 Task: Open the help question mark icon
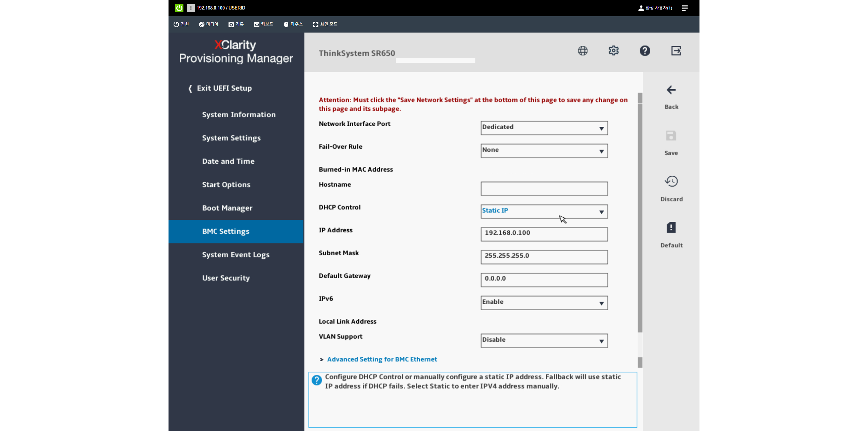tap(645, 51)
